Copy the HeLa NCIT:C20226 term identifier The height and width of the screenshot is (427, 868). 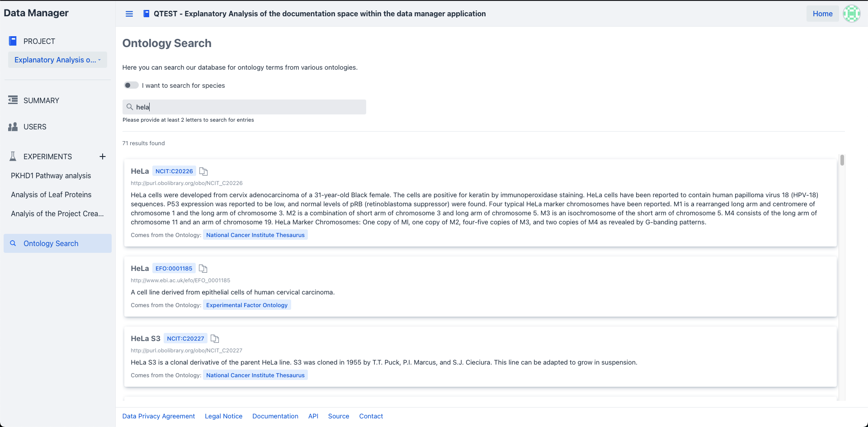tap(203, 171)
